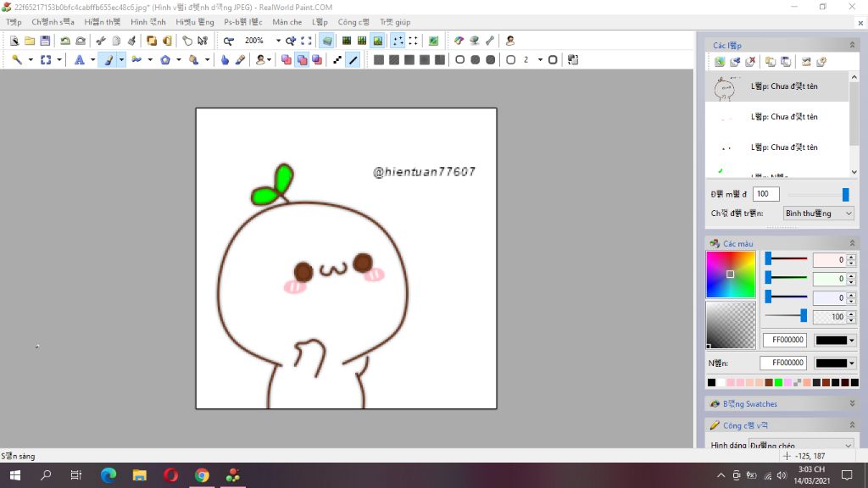Open the Bình thường blend mode combo box
The height and width of the screenshot is (488, 868).
click(x=819, y=213)
